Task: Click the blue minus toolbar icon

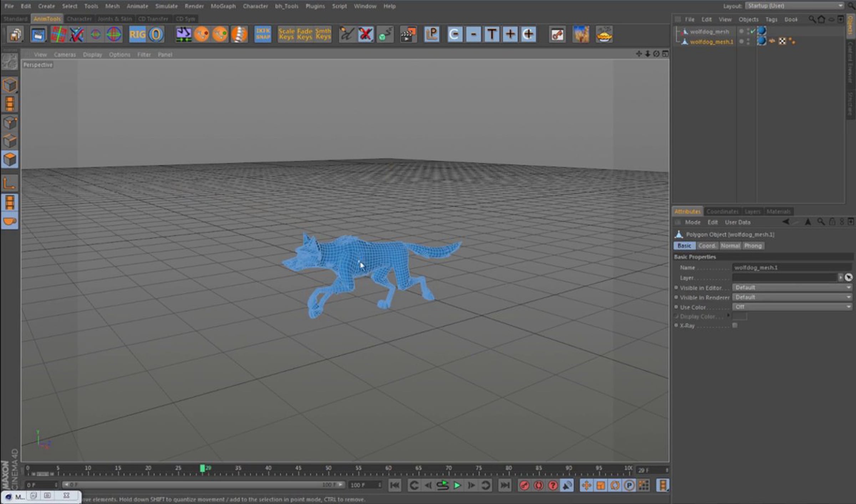Action: click(473, 35)
